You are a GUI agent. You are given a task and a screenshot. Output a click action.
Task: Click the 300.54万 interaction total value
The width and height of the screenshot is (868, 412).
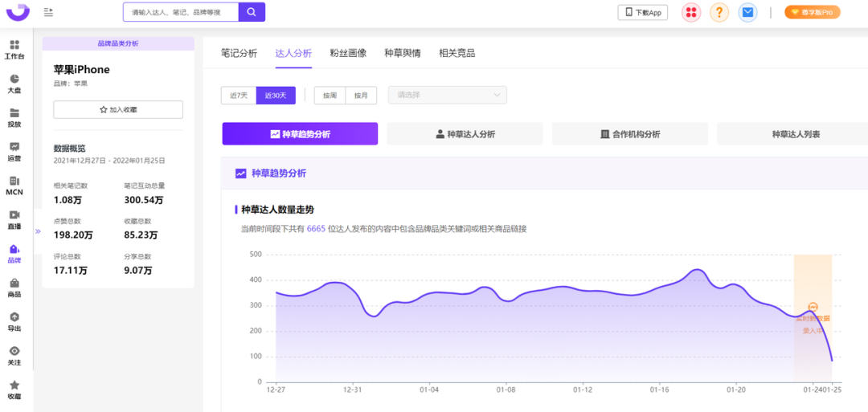coord(144,199)
